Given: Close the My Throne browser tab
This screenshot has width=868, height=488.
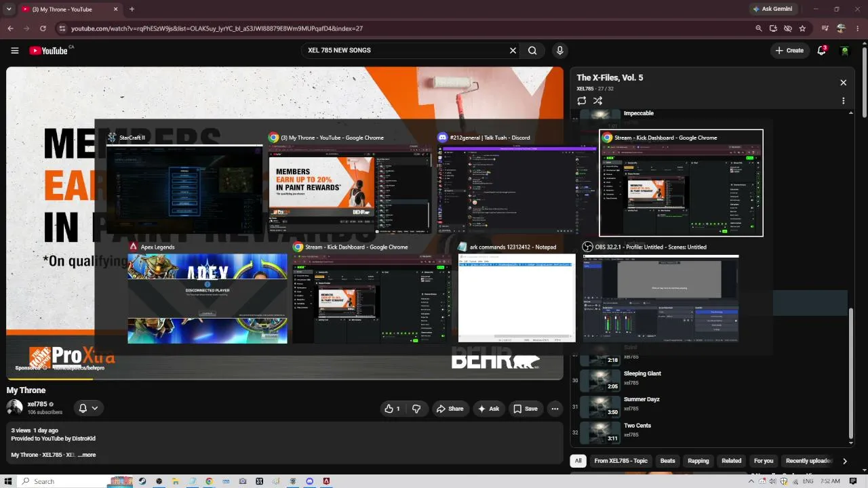Looking at the screenshot, I should coord(115,9).
